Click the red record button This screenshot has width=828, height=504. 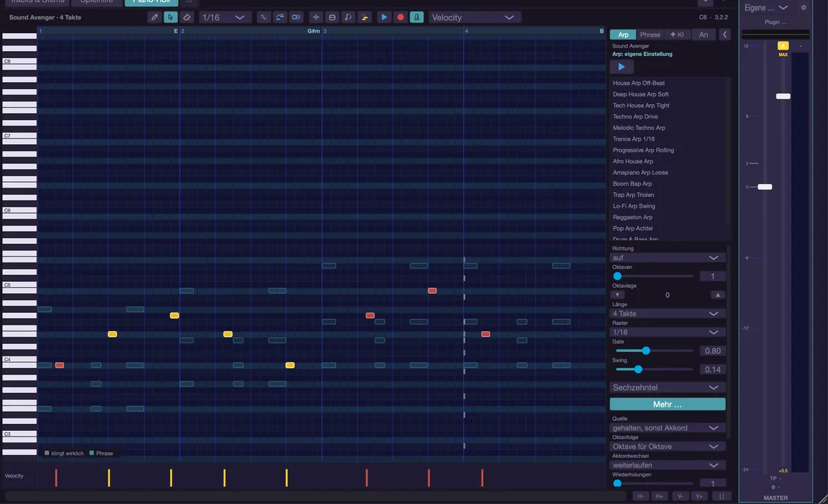400,17
